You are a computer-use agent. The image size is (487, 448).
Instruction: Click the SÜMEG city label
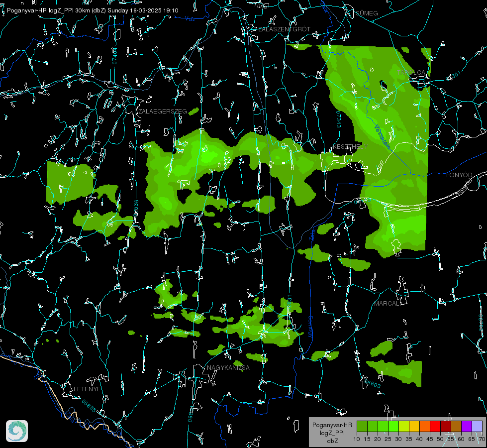(367, 13)
